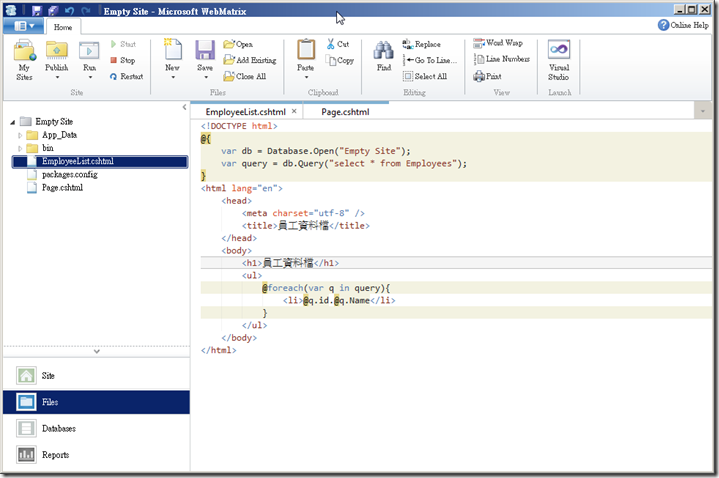Switch to the Reports workspace
The image size is (719, 478).
click(x=96, y=455)
